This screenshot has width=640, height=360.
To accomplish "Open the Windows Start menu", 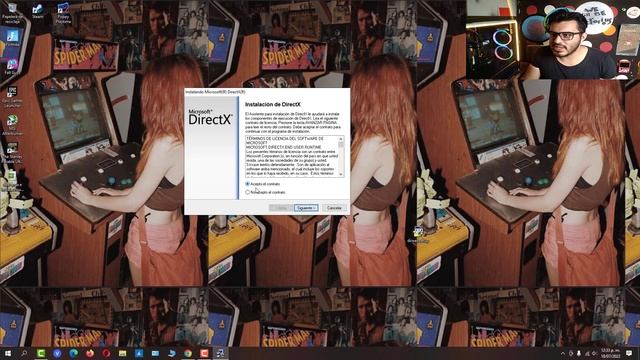I will click(x=8, y=353).
